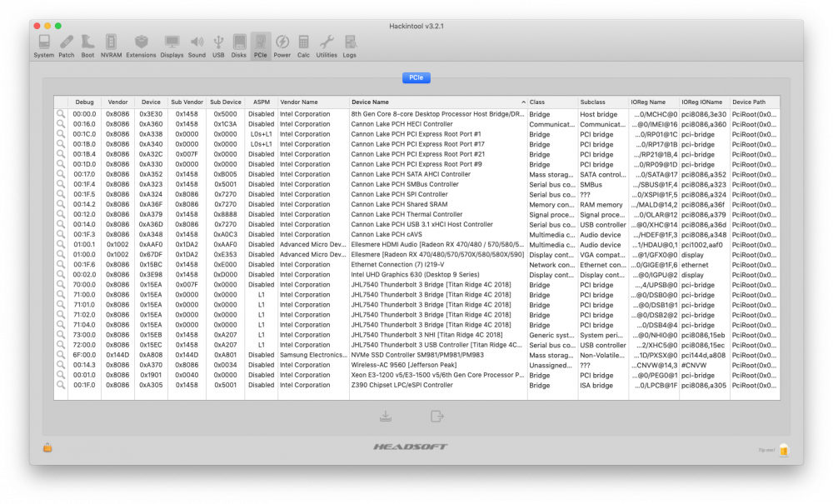Select Ellesmere HDMI Audio device row

coord(416,245)
